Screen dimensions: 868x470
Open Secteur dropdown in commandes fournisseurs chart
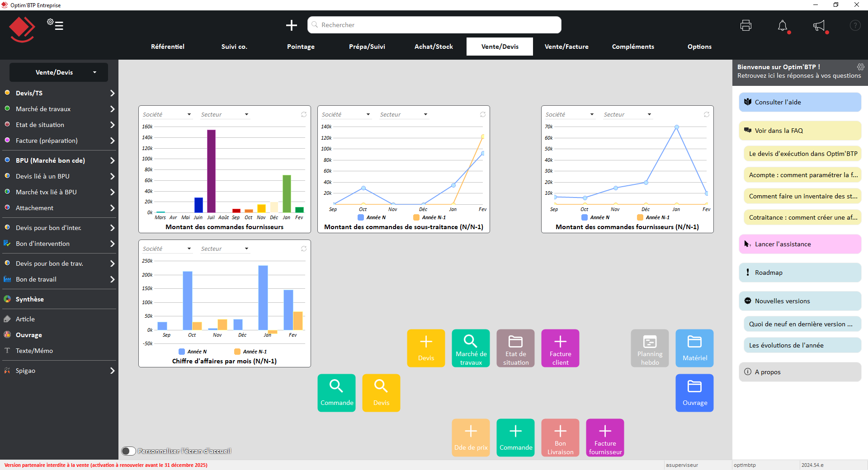point(225,114)
